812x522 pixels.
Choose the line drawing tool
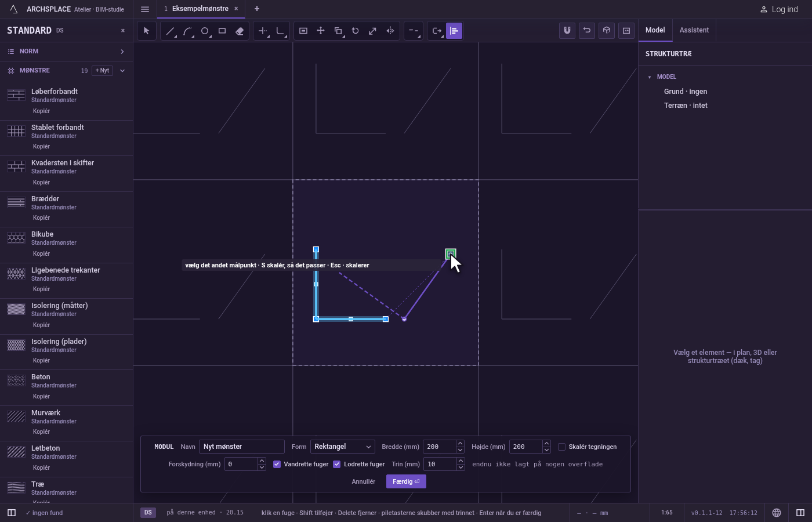click(170, 31)
